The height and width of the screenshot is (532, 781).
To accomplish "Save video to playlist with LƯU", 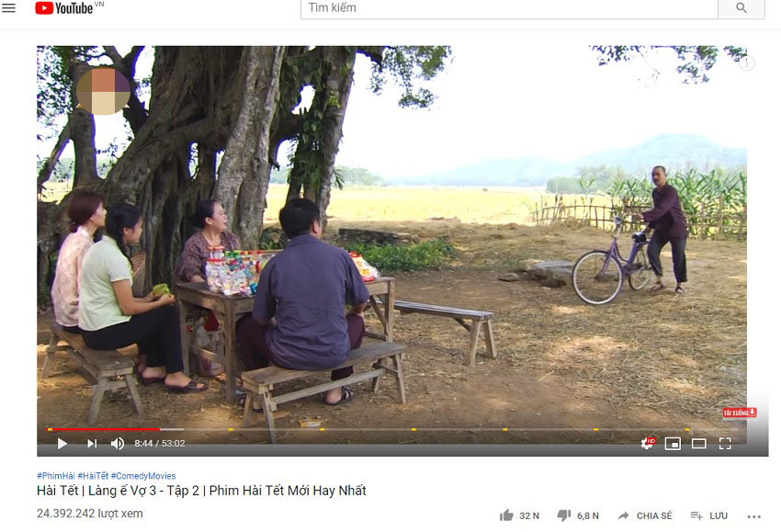I will click(x=708, y=515).
